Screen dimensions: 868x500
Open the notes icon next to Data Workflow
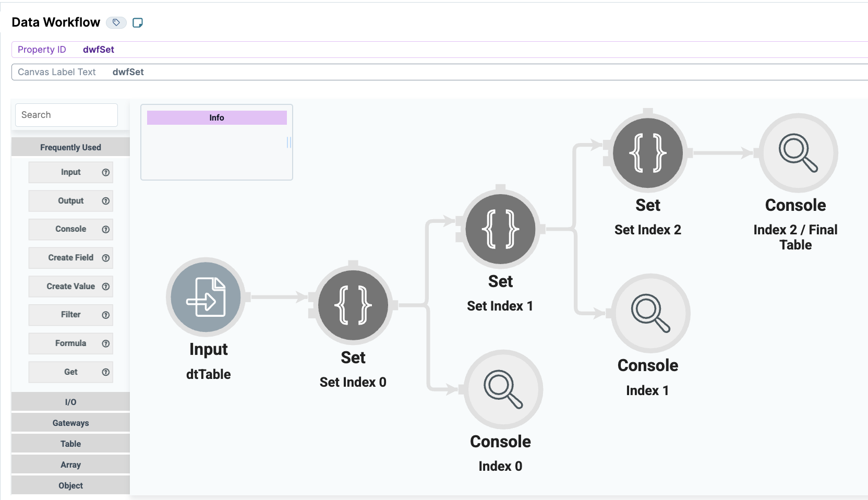[x=138, y=22]
